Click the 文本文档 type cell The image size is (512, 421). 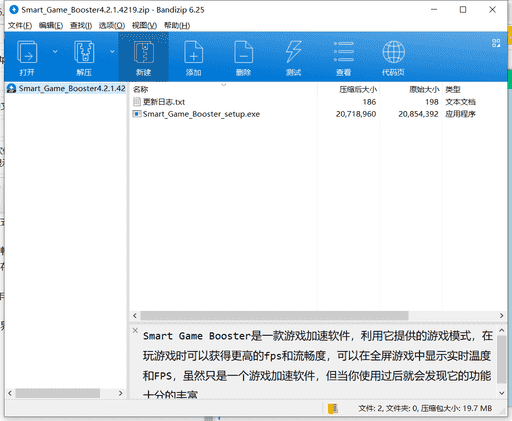460,102
